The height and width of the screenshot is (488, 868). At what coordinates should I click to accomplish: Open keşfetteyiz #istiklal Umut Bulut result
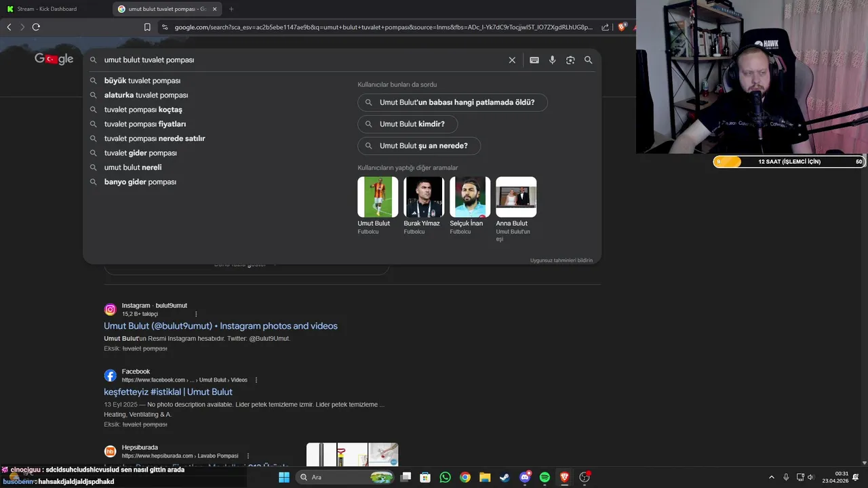[168, 392]
